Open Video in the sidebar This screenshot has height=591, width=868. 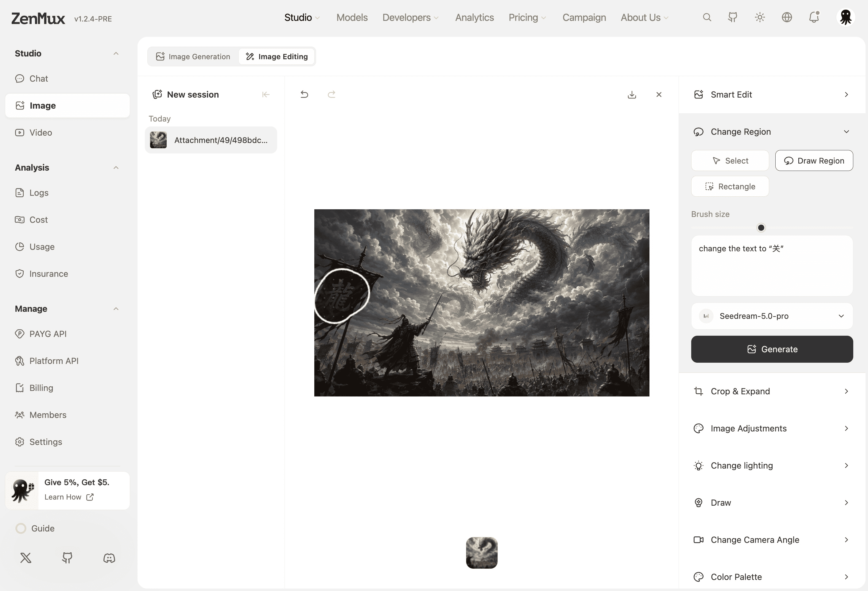67,133
